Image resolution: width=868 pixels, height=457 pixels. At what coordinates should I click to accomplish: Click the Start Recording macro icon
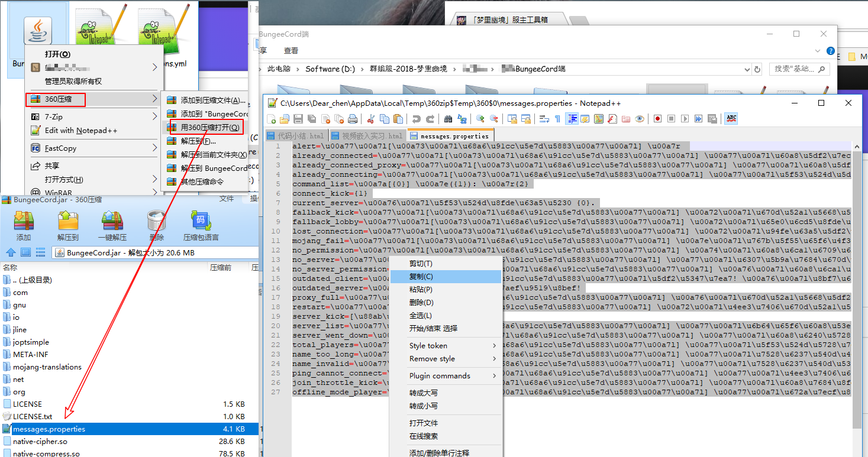[x=657, y=119]
